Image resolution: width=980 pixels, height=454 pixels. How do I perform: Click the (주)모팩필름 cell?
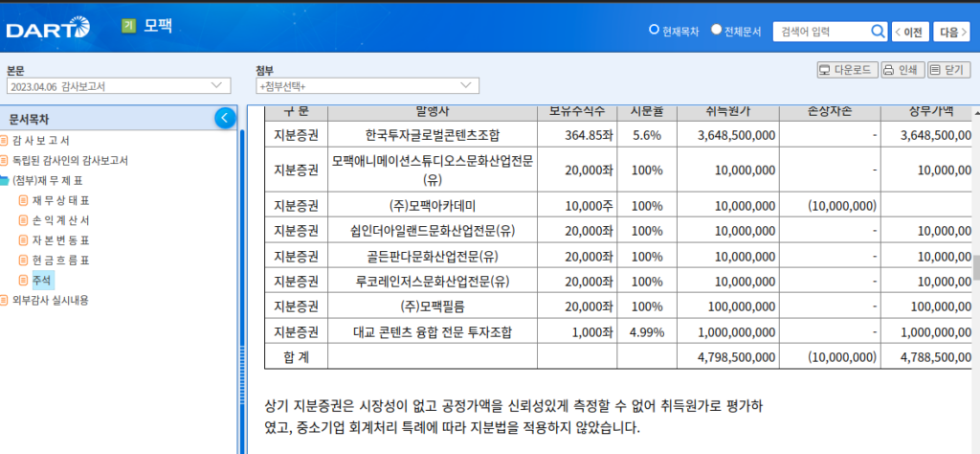433,306
